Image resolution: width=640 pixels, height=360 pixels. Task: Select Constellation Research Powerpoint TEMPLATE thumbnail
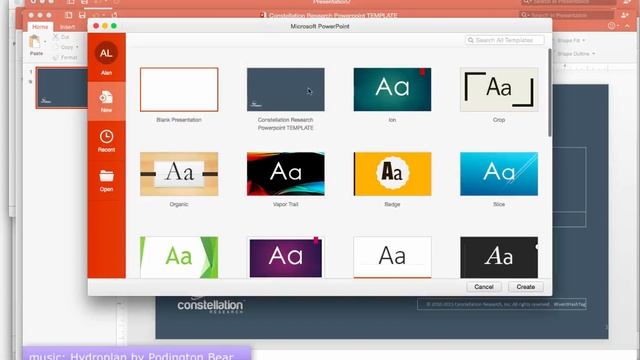coord(285,89)
